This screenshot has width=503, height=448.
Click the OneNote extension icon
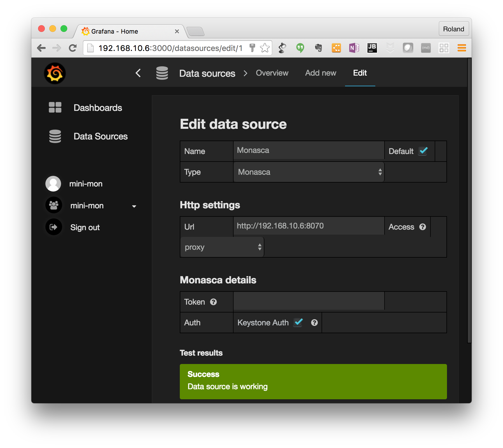point(354,48)
